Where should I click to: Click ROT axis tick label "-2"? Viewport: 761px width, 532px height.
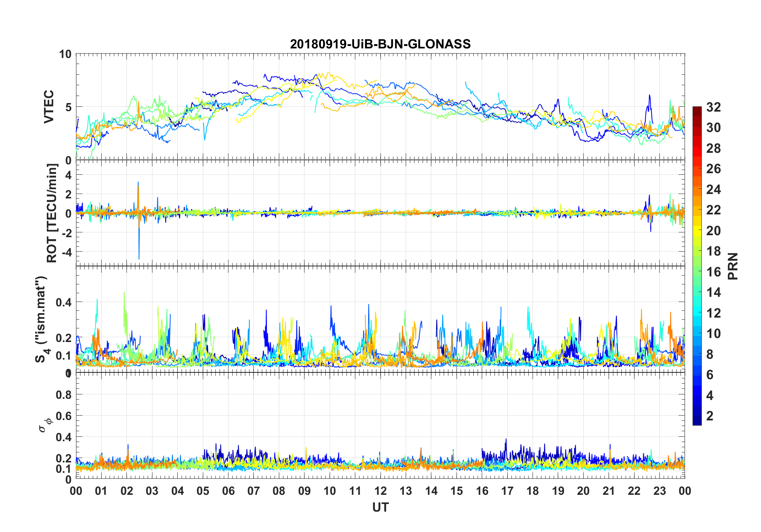66,232
